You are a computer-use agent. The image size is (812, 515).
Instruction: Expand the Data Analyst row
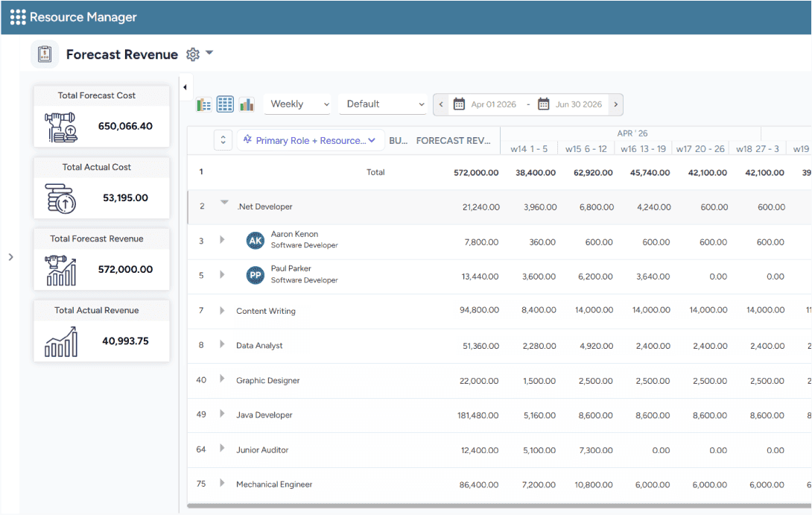click(222, 344)
